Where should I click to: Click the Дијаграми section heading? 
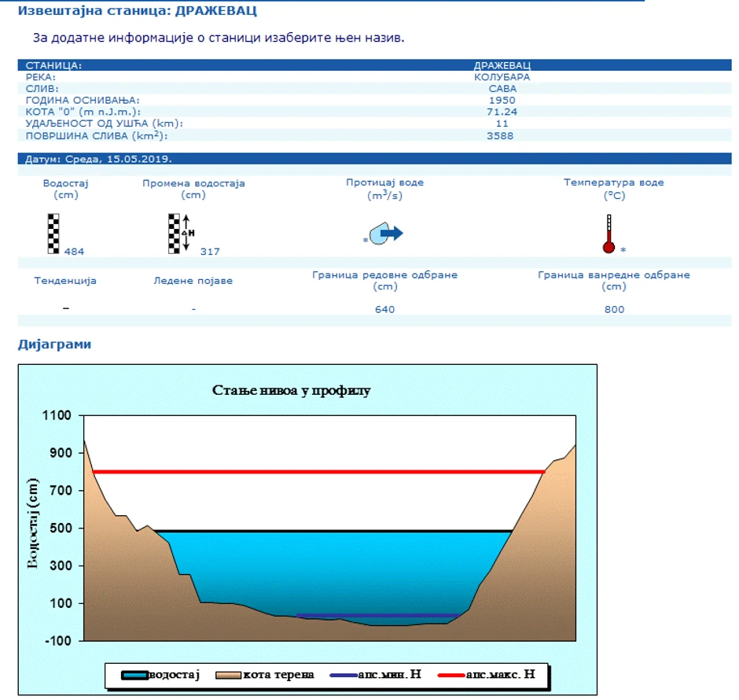[x=54, y=344]
